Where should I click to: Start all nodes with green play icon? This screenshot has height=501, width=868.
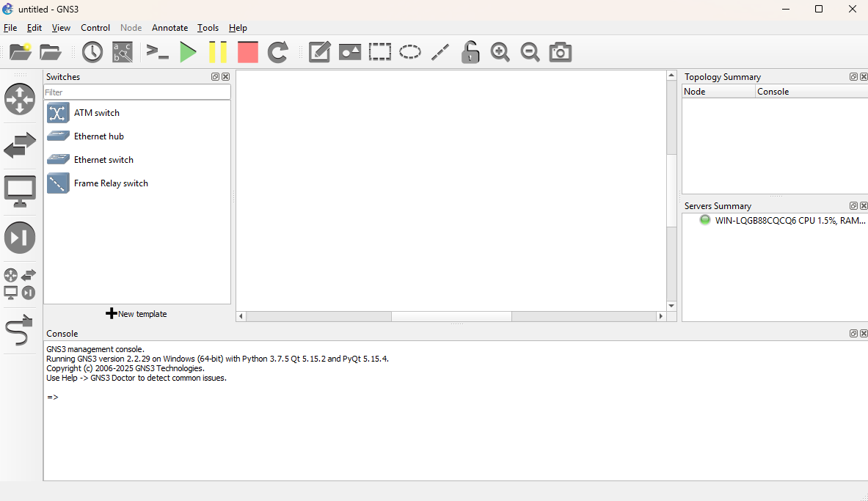click(189, 52)
